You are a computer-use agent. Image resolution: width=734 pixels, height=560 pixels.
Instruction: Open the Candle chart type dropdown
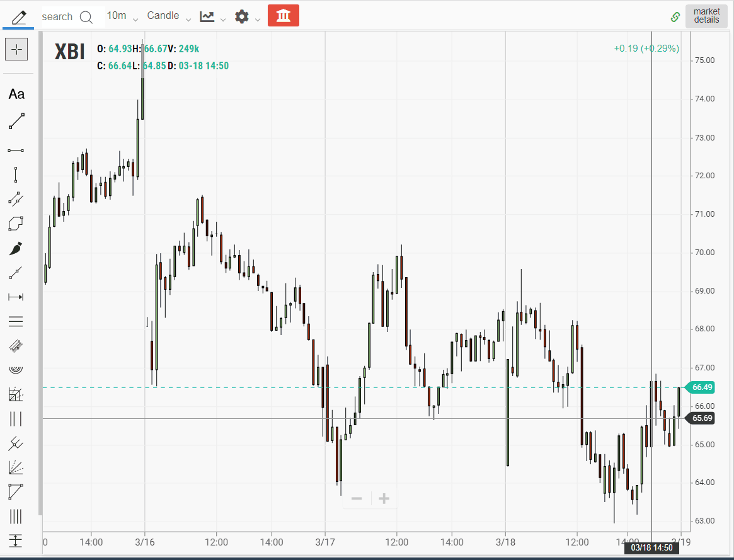pyautogui.click(x=169, y=16)
